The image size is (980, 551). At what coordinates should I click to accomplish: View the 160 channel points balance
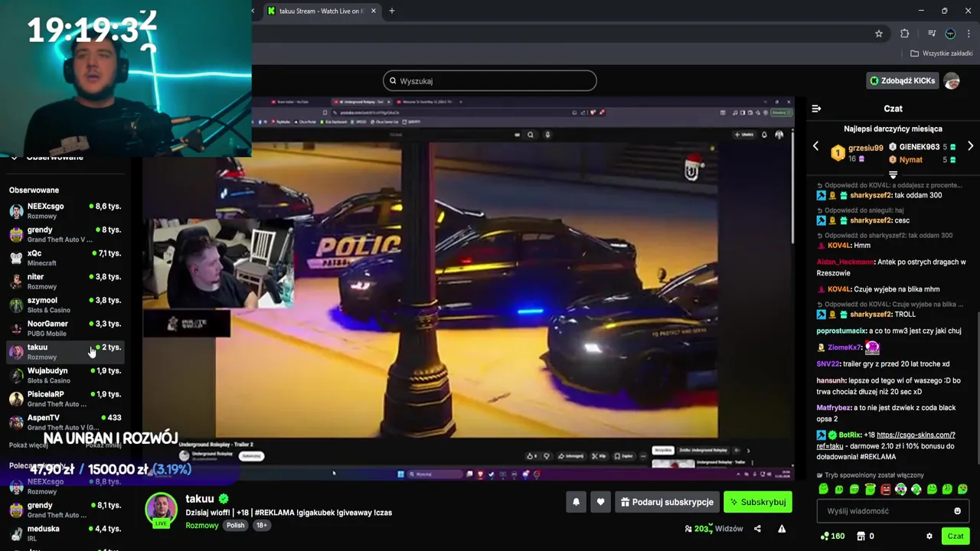(x=832, y=536)
